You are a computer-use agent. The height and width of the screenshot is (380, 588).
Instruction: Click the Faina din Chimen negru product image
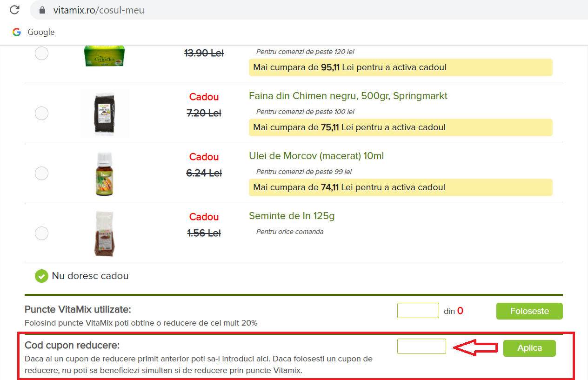(104, 113)
